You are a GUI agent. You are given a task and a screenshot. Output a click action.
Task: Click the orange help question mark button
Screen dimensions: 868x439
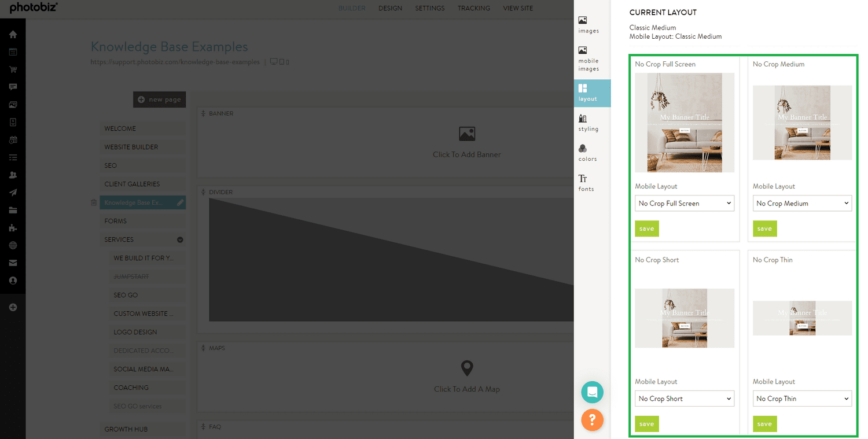coord(592,419)
